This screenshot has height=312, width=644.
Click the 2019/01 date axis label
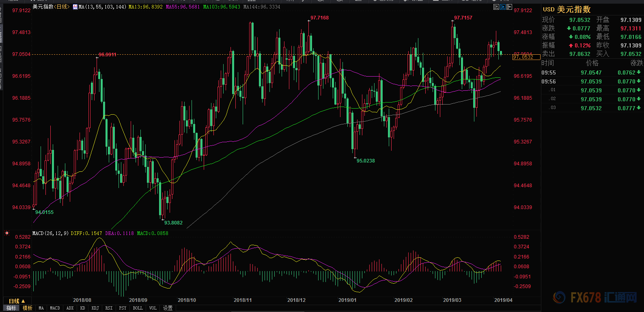coord(347,300)
